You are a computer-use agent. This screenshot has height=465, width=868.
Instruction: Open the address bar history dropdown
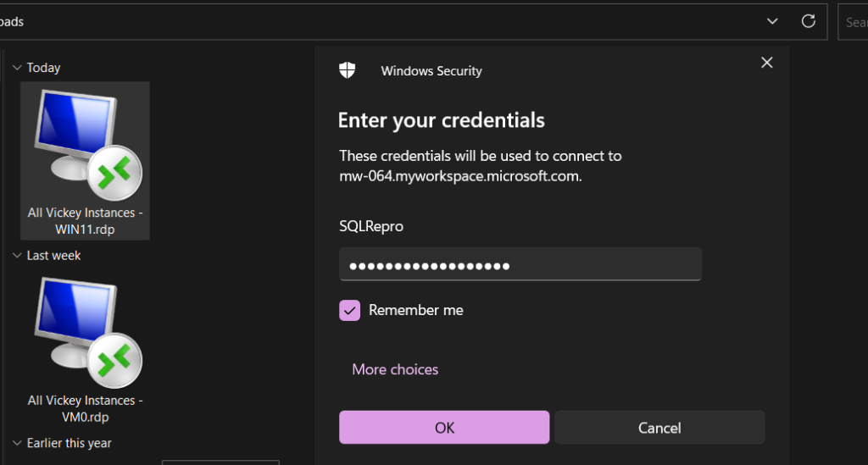pos(772,21)
